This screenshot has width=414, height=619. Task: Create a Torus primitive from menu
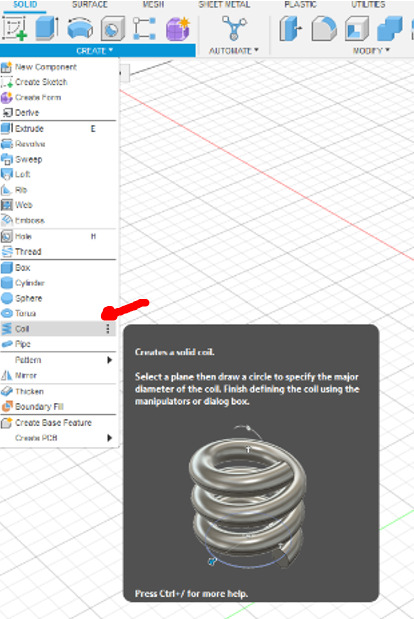coord(58,313)
